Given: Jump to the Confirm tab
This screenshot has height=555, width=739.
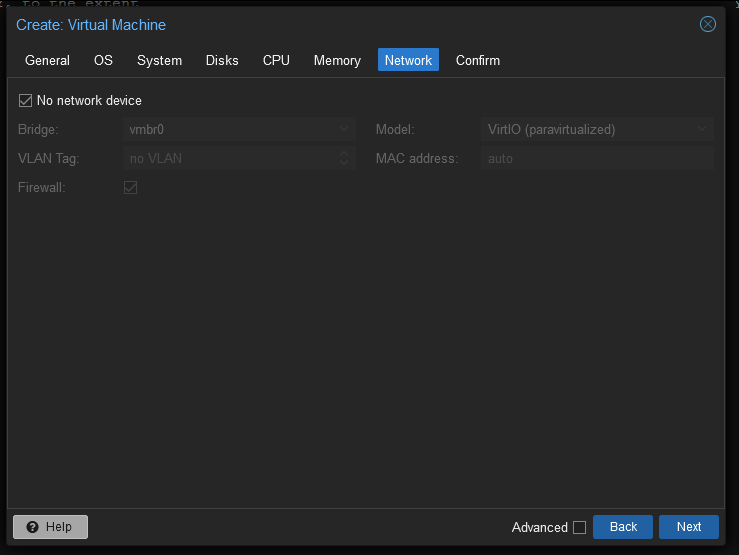Looking at the screenshot, I should (478, 60).
